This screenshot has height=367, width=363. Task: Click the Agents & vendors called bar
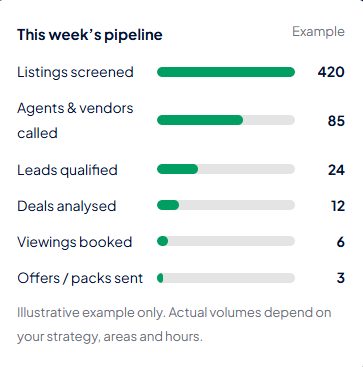click(226, 120)
